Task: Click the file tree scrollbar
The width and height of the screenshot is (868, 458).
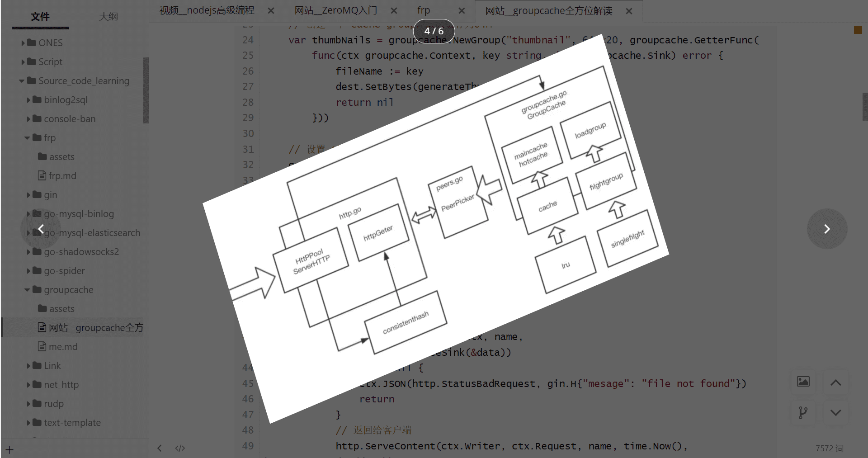Action: (x=146, y=90)
